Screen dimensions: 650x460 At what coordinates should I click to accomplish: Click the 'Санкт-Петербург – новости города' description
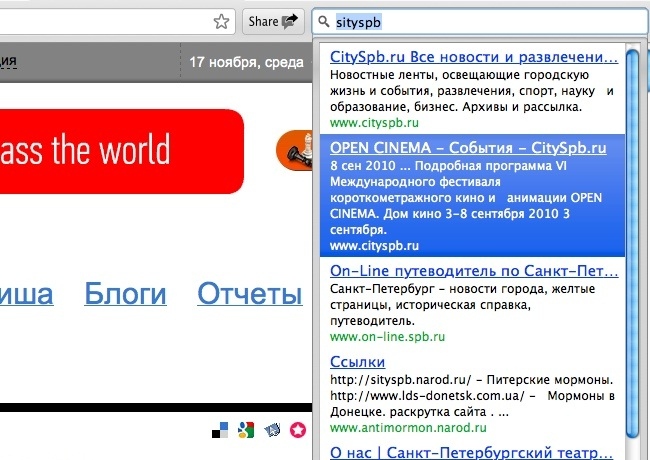coord(463,305)
